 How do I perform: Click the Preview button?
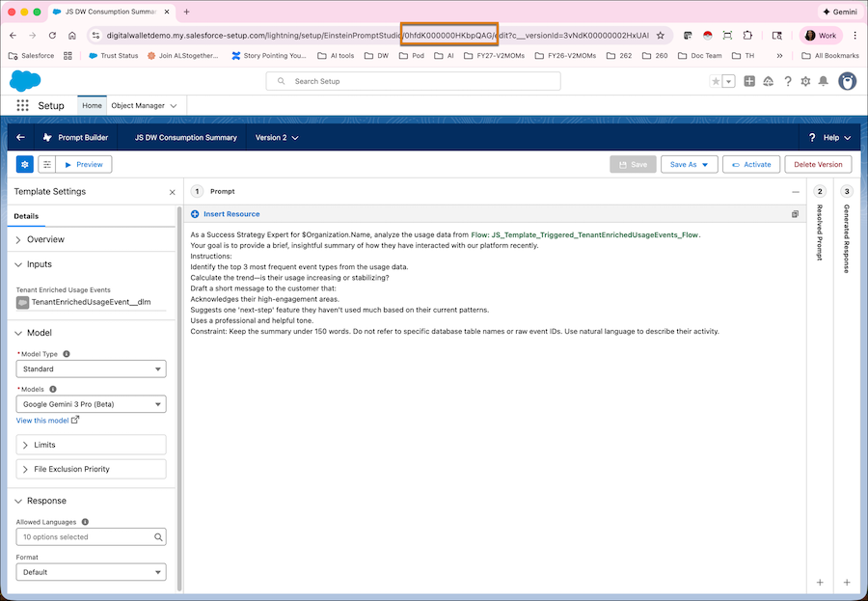click(84, 165)
